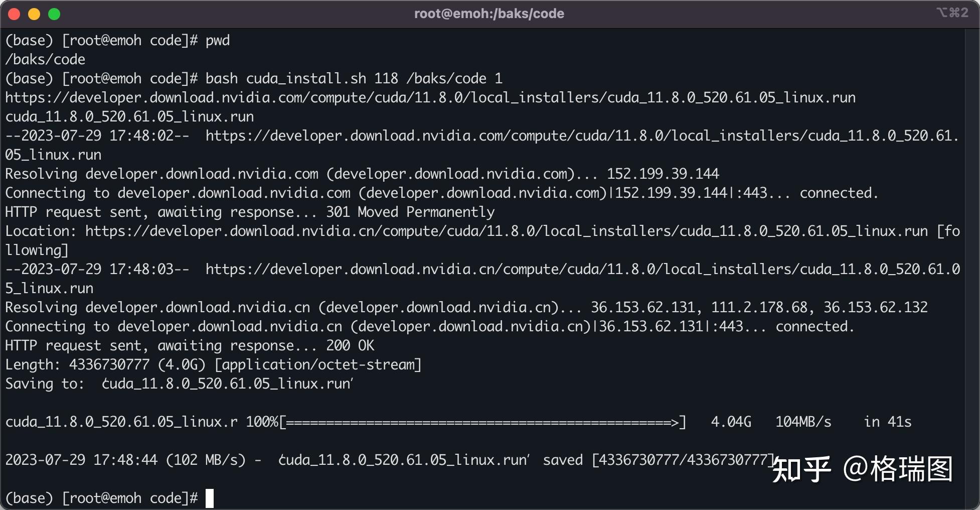Maximize the terminal using the green button

tap(54, 14)
